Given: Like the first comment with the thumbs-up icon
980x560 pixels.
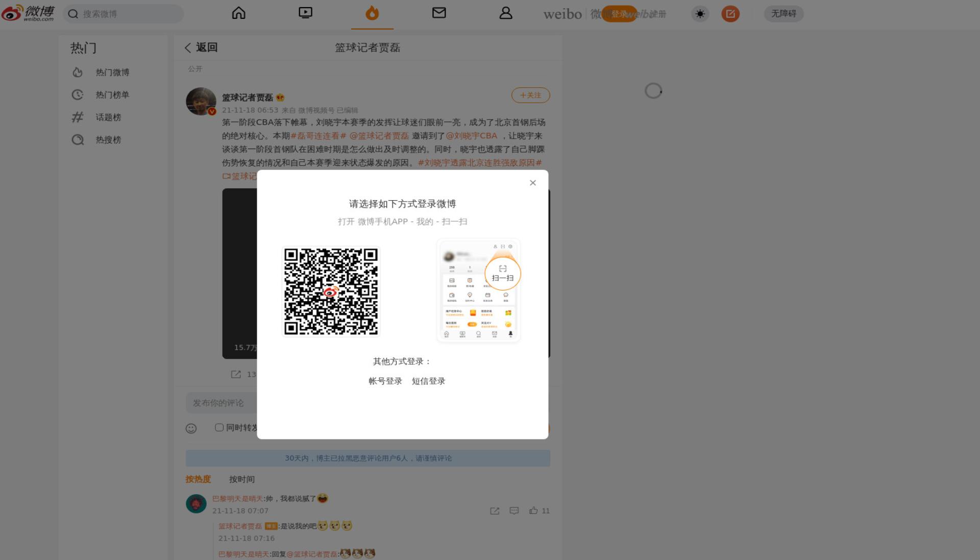Looking at the screenshot, I should click(533, 510).
